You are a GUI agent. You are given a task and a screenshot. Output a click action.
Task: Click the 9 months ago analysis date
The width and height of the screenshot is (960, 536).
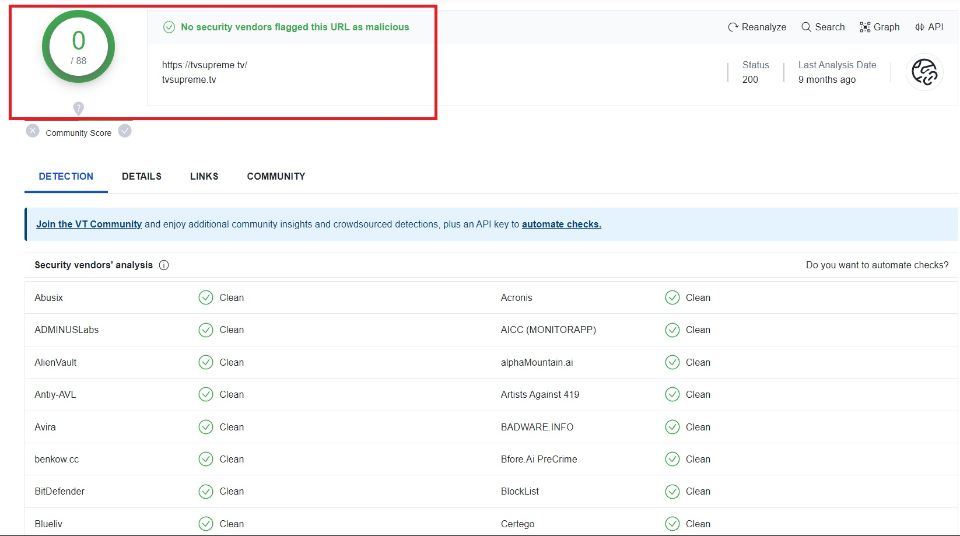pyautogui.click(x=827, y=80)
